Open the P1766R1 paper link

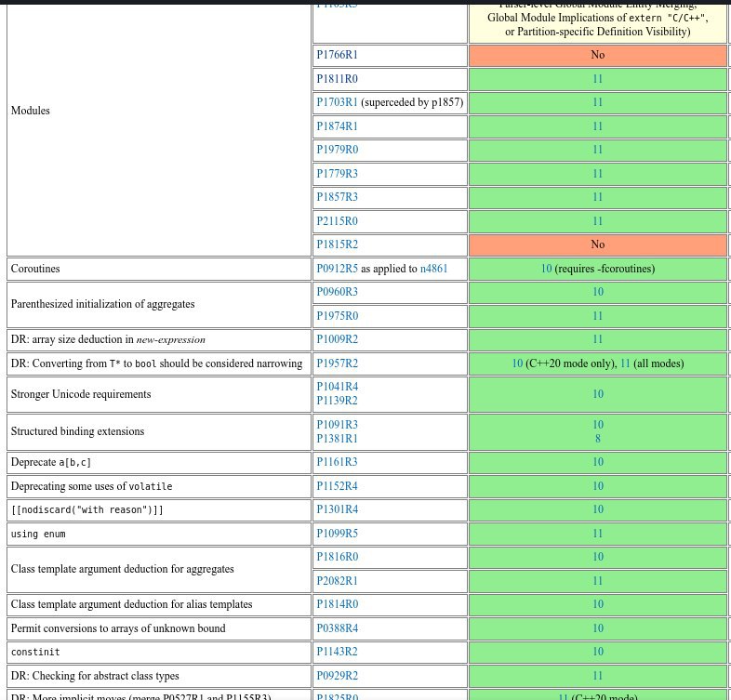(337, 55)
